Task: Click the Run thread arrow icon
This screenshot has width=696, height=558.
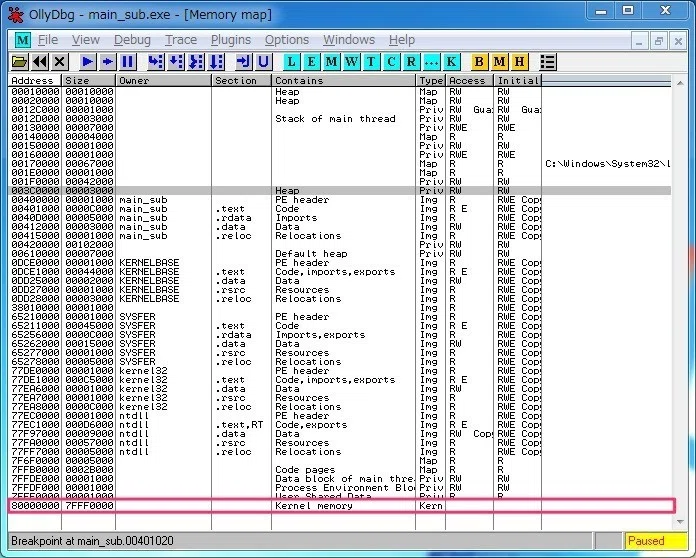Action: pos(107,62)
